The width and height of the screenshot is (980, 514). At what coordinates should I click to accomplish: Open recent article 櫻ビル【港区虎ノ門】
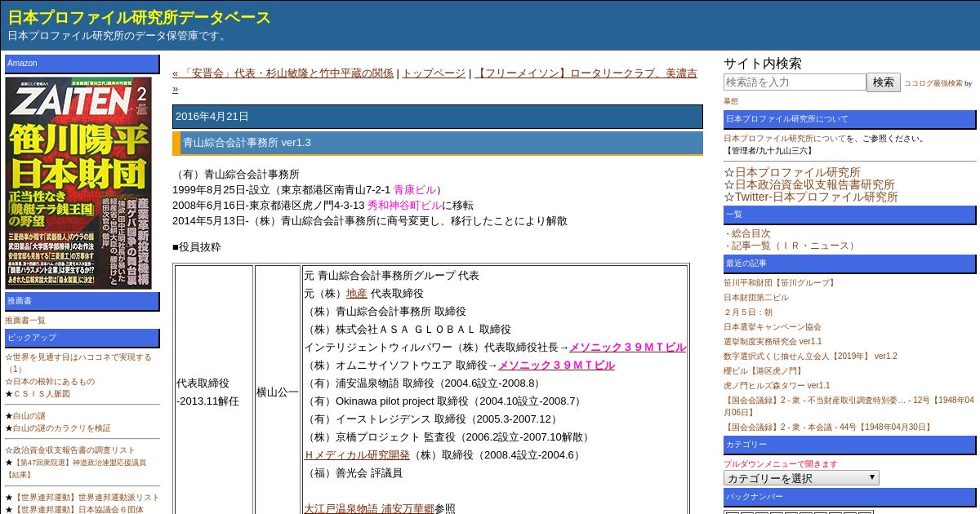pos(764,371)
